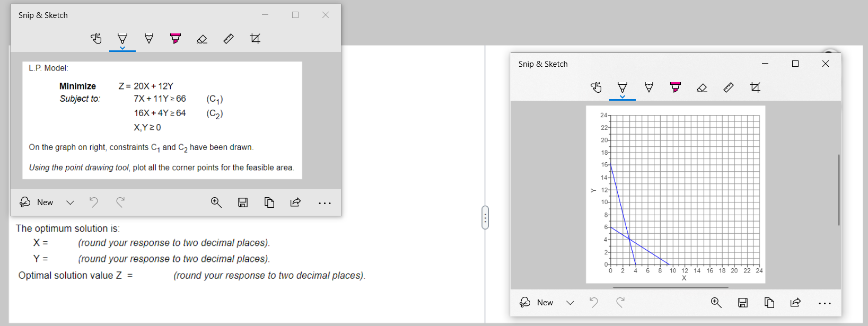The width and height of the screenshot is (868, 326).
Task: Select Highlighter in right Snip & Sketch window
Action: [676, 87]
